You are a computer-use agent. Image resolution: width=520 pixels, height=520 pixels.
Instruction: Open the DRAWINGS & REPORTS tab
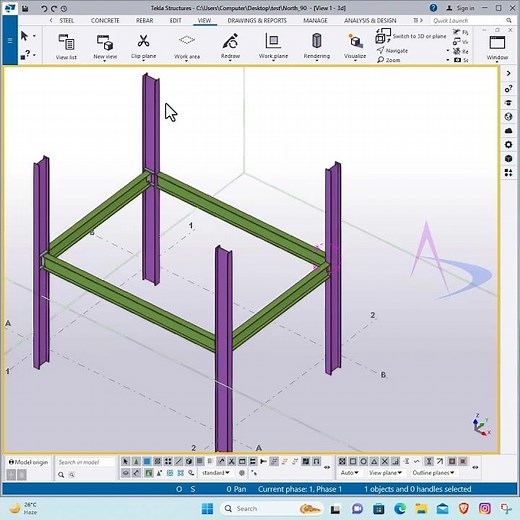[257, 21]
